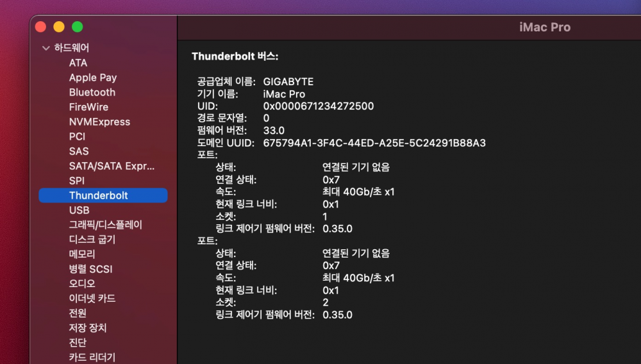The height and width of the screenshot is (364, 641).
Task: Select Bluetooth in the sidebar
Action: pyautogui.click(x=92, y=92)
